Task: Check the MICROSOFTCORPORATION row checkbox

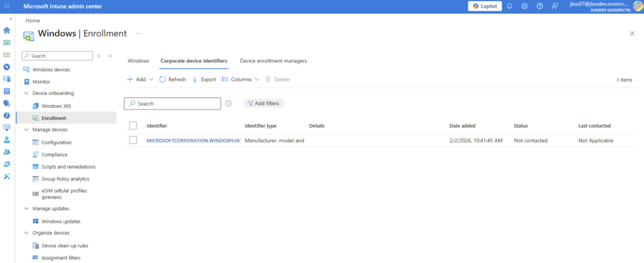Action: 133,140
